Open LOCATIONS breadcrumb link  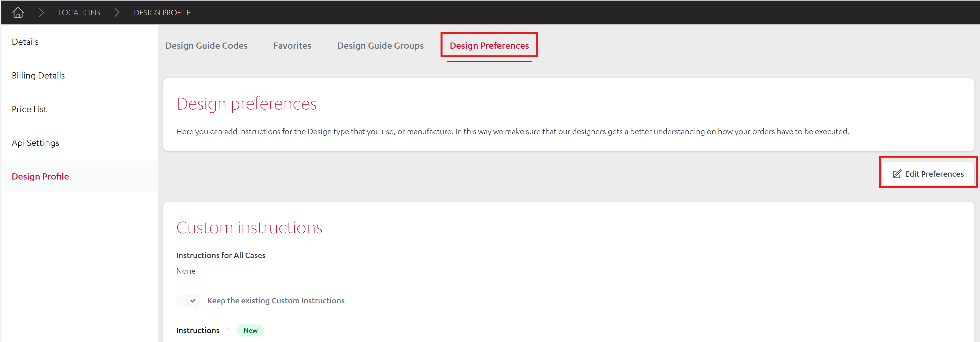[x=79, y=13]
